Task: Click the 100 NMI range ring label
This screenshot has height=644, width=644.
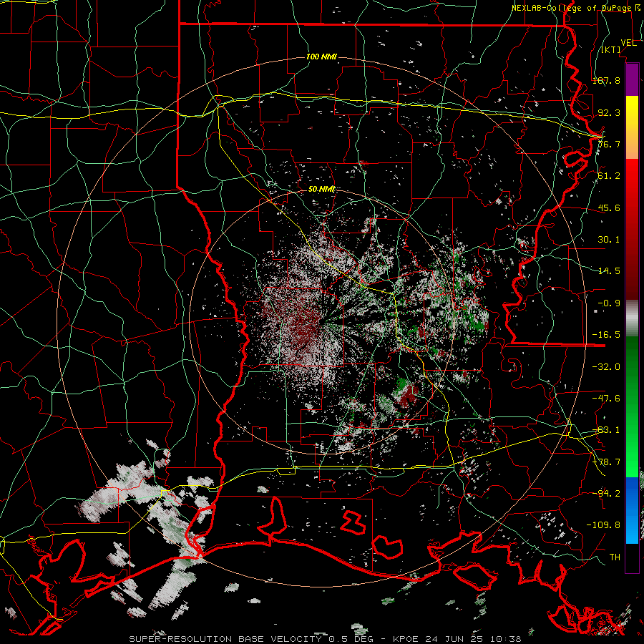Action: pos(321,57)
